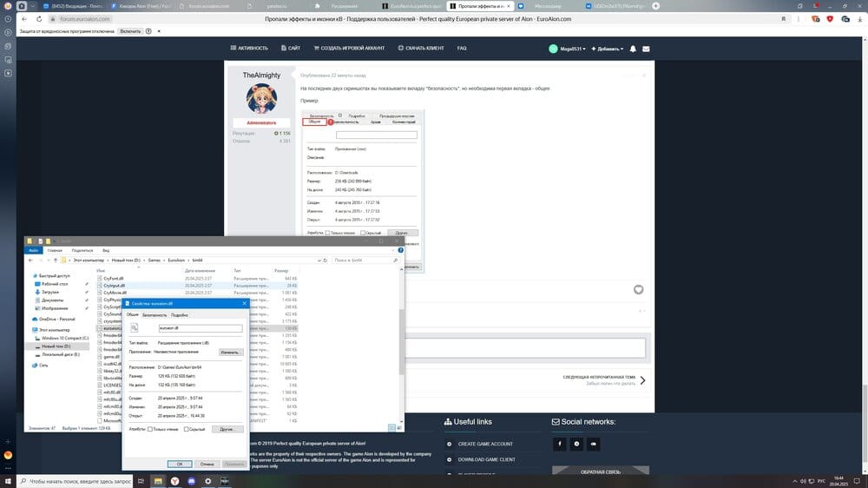Switch to Безопасность tab in properties dialog
This screenshot has height=488, width=868.
click(x=155, y=314)
